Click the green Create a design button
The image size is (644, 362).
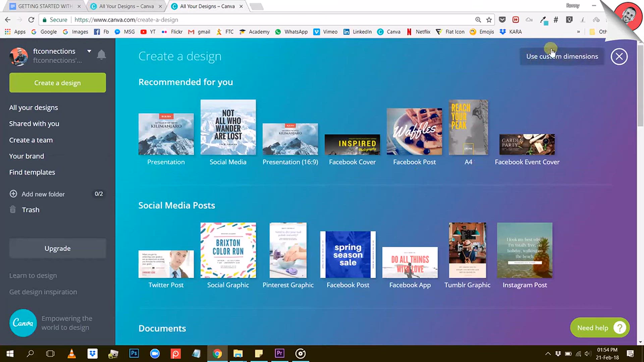57,83
